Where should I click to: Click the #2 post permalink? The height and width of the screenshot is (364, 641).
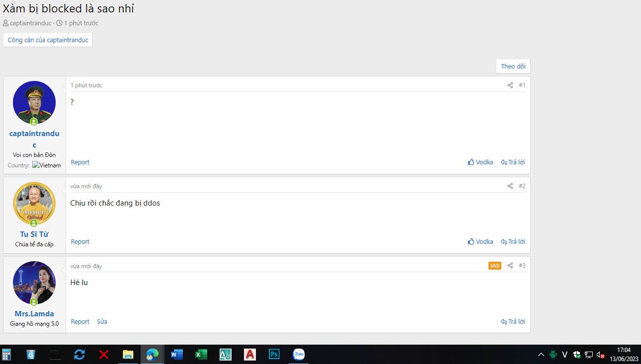pyautogui.click(x=522, y=186)
